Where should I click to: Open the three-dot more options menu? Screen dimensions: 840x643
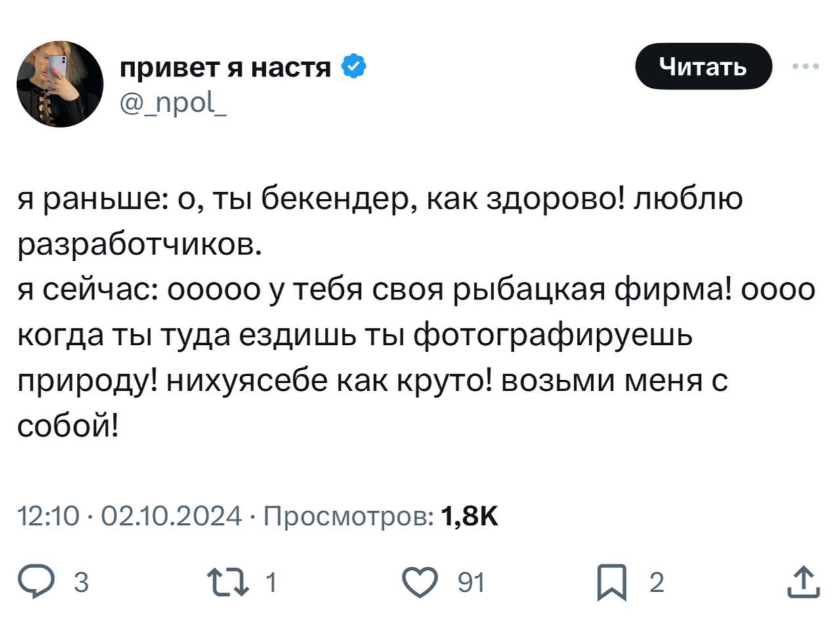806,66
